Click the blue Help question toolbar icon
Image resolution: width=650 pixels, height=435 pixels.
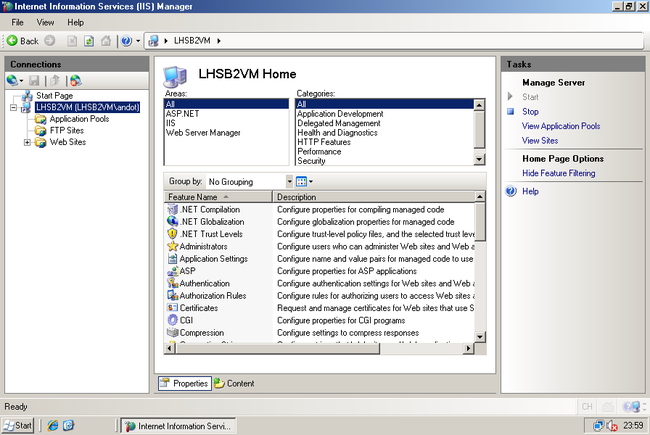[x=126, y=41]
